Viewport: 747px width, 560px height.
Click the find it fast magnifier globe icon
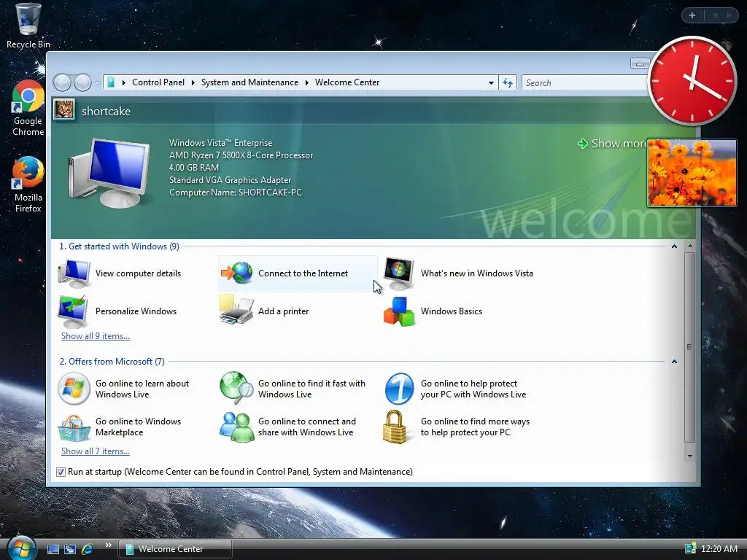coord(236,387)
